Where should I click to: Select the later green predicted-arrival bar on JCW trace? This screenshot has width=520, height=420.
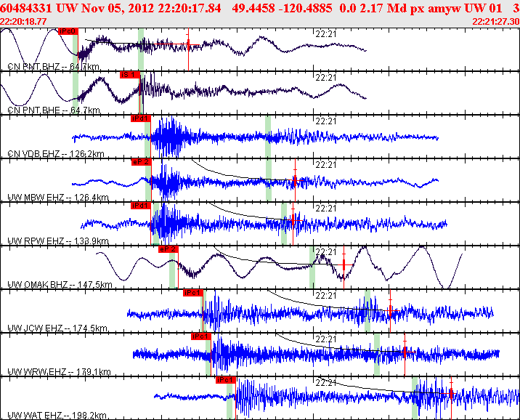[367, 311]
